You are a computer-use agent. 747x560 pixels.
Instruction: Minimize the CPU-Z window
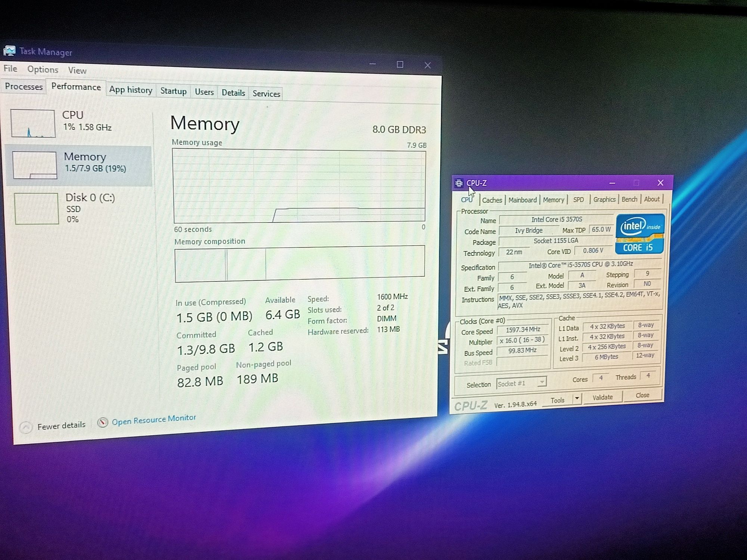(612, 183)
